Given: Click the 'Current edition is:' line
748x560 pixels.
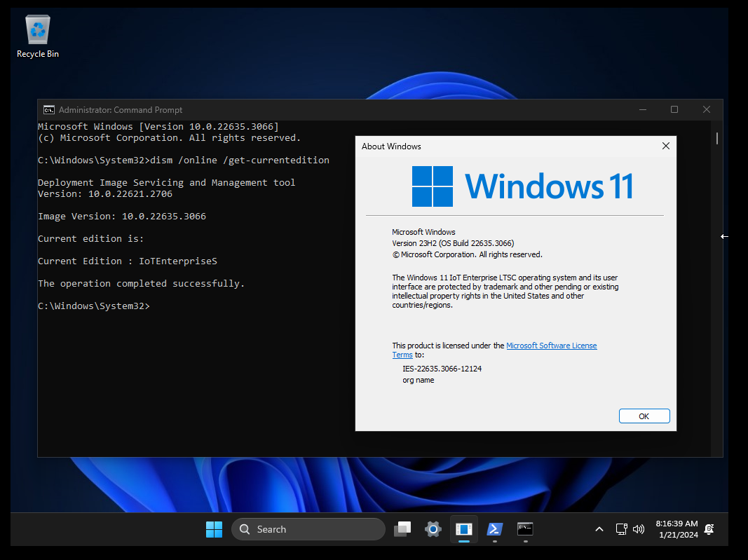Looking at the screenshot, I should point(90,238).
